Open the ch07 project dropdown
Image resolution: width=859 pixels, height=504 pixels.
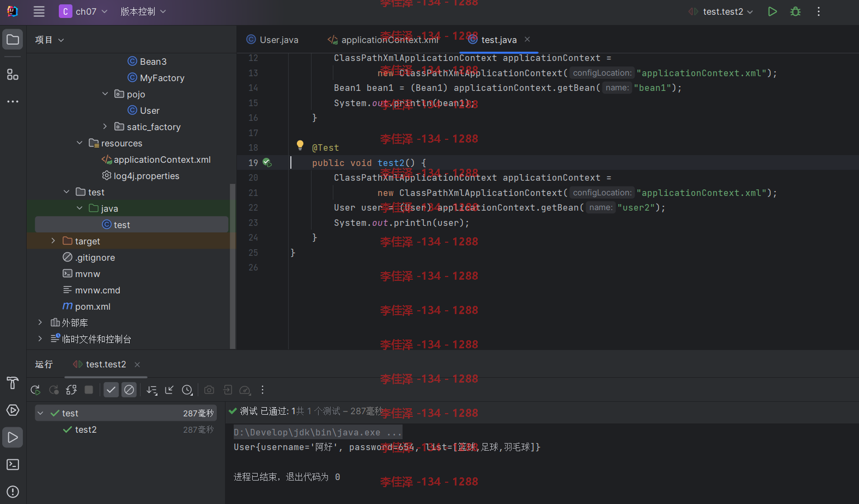83,11
